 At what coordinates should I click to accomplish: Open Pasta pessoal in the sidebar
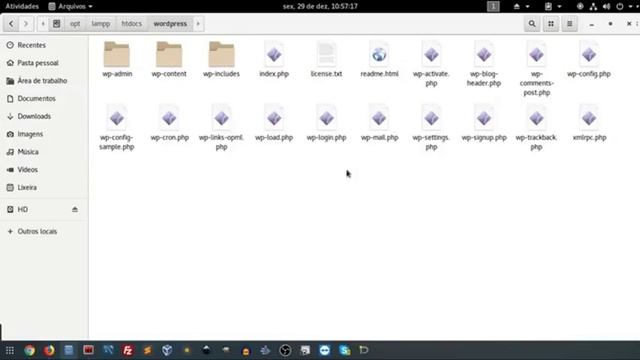pyautogui.click(x=44, y=63)
